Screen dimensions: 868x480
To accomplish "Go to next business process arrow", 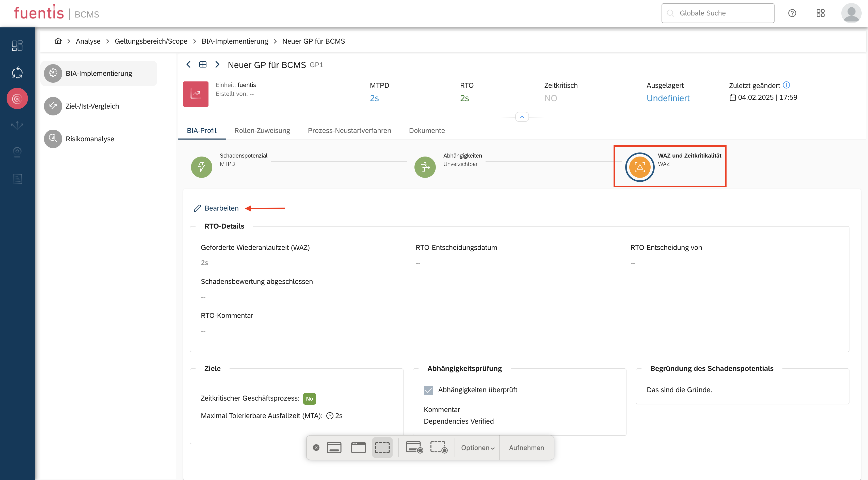I will pos(217,64).
